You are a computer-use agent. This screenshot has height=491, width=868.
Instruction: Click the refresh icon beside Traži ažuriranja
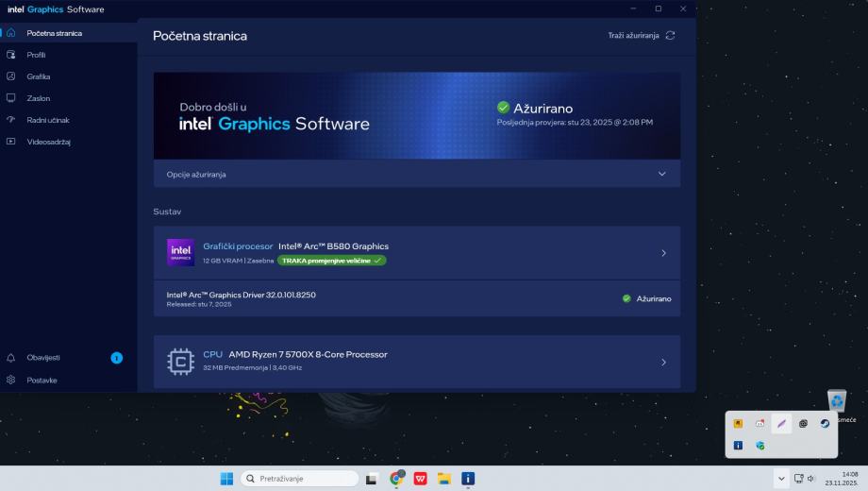[x=671, y=36]
